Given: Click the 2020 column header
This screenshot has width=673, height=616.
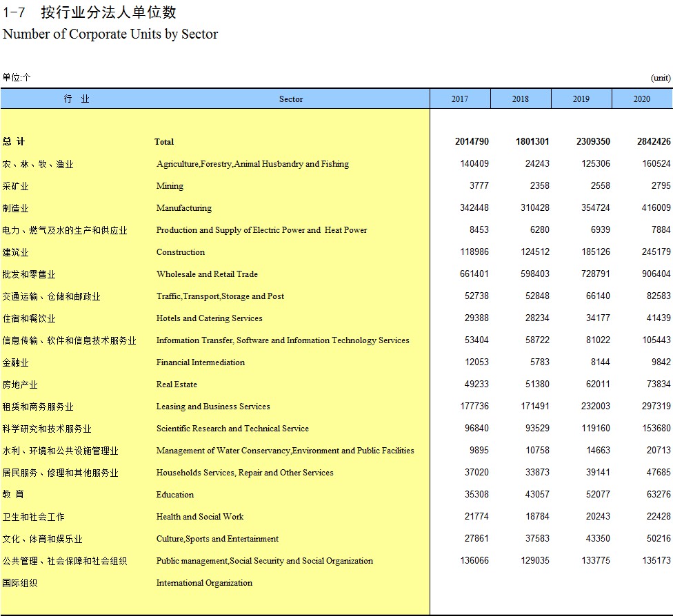Looking at the screenshot, I should 642,99.
